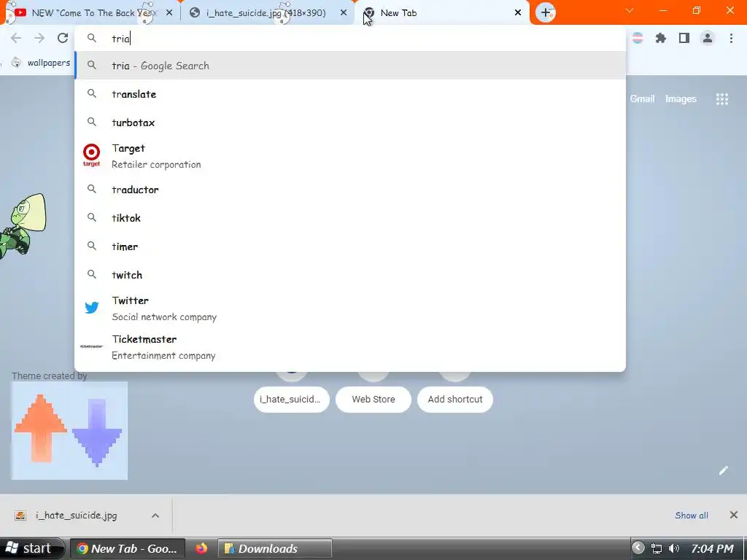Open Chrome three-dot menu
The image size is (747, 560).
(731, 38)
